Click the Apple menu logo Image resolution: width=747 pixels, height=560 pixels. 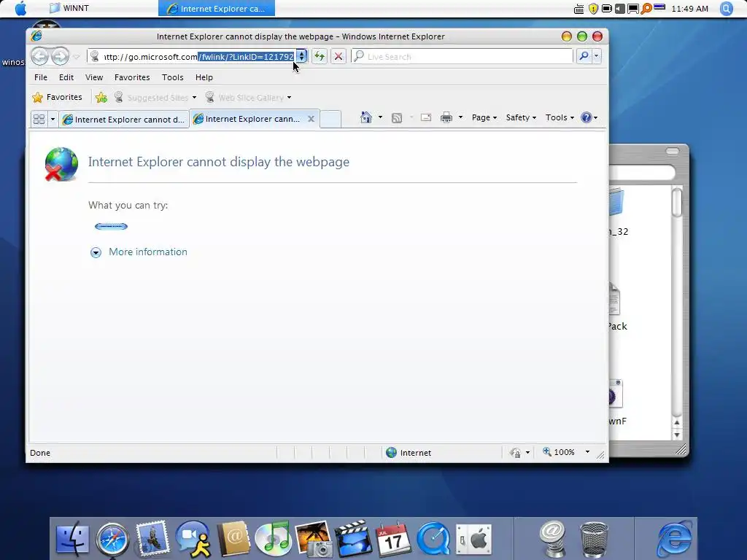(x=20, y=9)
